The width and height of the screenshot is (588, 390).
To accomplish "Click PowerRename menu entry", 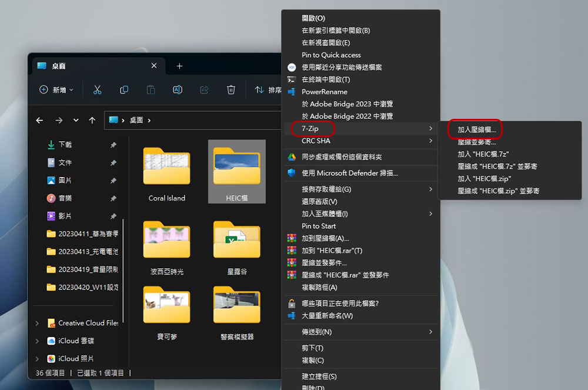I will click(x=360, y=92).
